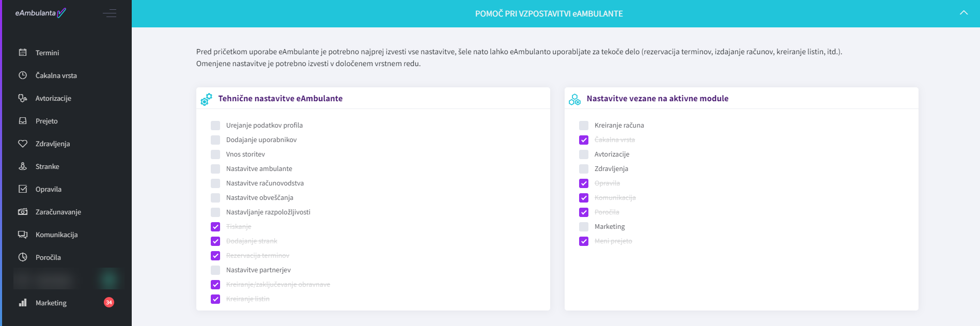Check the Nastavitve računovodstva checkbox
980x326 pixels.
pyautogui.click(x=215, y=183)
